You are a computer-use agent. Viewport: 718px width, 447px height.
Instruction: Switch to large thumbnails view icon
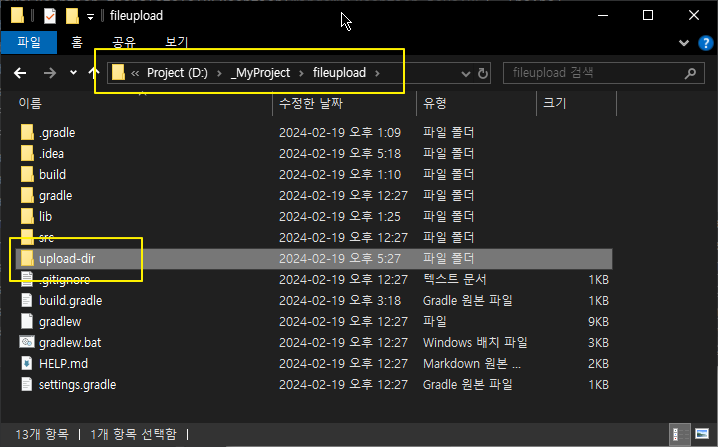pos(702,434)
